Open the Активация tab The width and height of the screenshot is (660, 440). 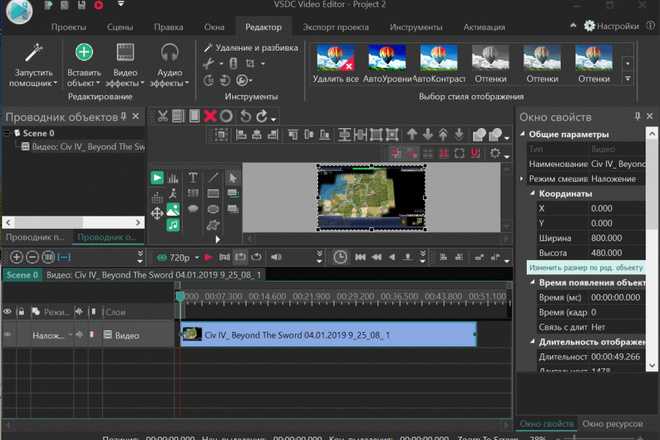coord(484,27)
